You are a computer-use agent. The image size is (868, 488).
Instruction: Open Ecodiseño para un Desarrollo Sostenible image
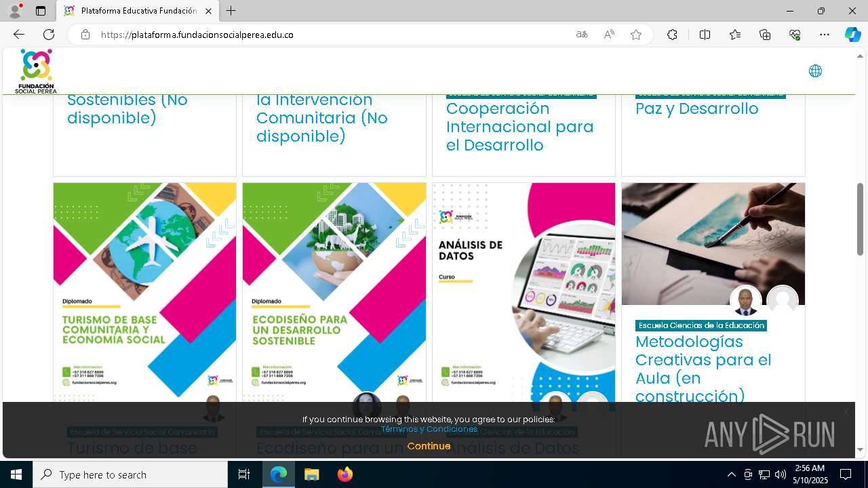coord(334,292)
